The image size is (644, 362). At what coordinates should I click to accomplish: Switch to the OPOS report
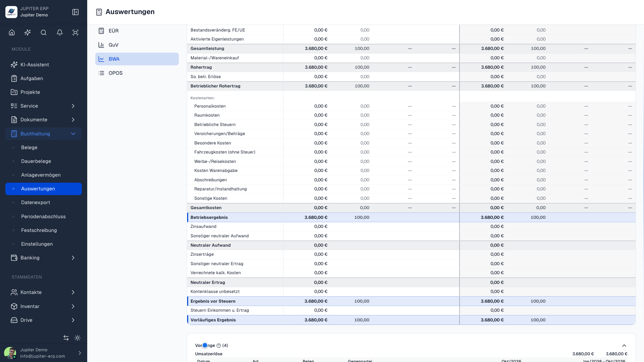(137, 73)
